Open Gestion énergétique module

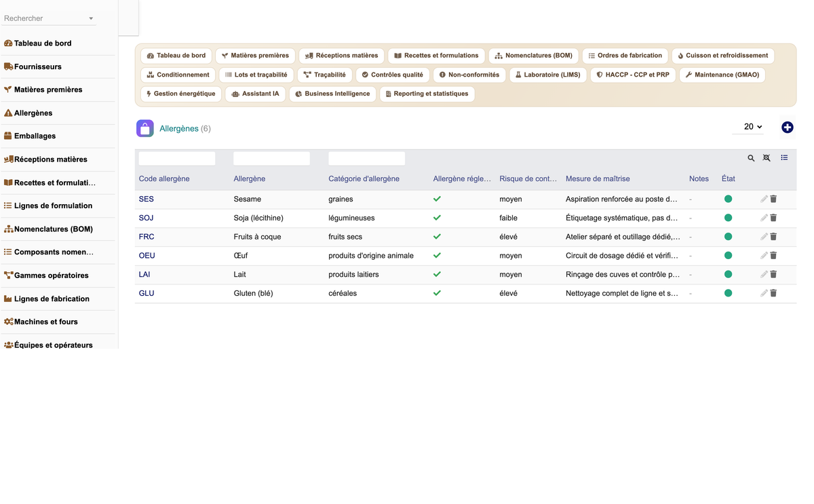coord(180,94)
